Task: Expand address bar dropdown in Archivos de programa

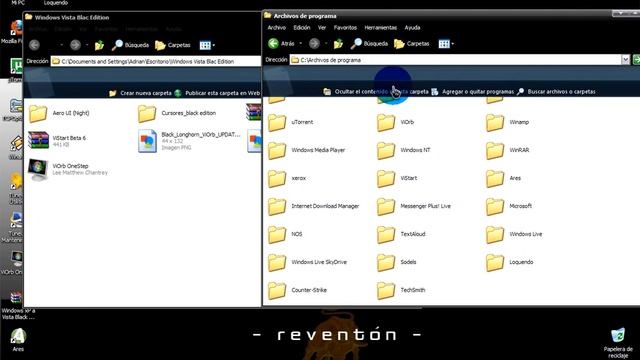Action: pyautogui.click(x=625, y=60)
